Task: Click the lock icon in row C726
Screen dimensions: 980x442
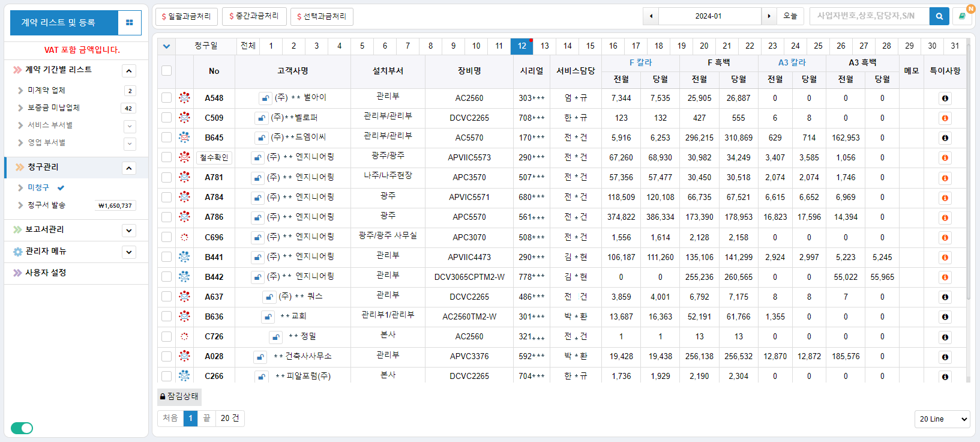Action: (x=275, y=337)
